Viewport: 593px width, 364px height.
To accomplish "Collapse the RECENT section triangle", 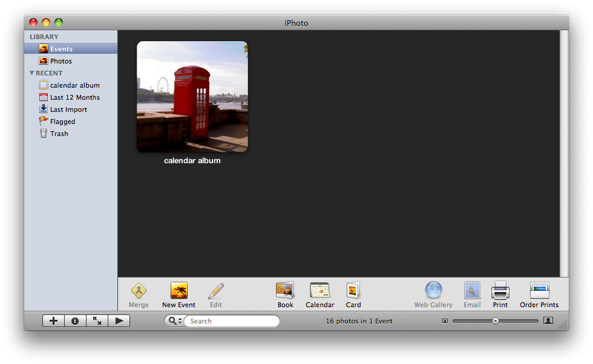I will [x=31, y=73].
